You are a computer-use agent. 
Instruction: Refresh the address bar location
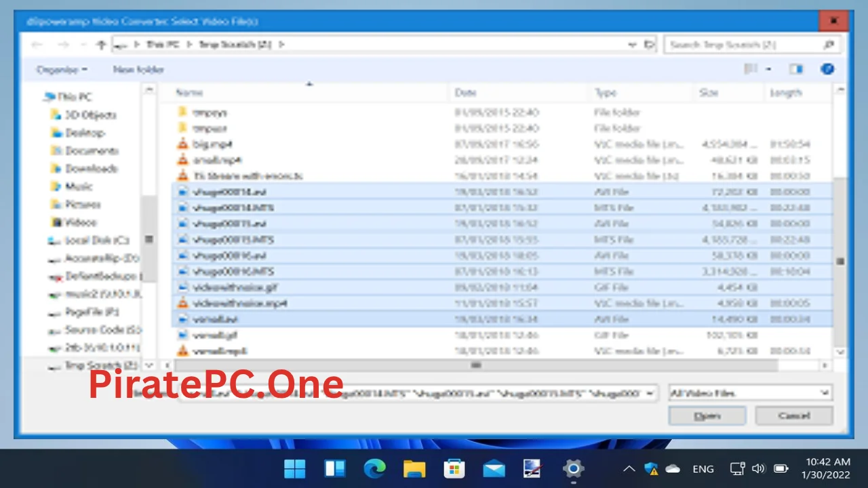pyautogui.click(x=649, y=45)
